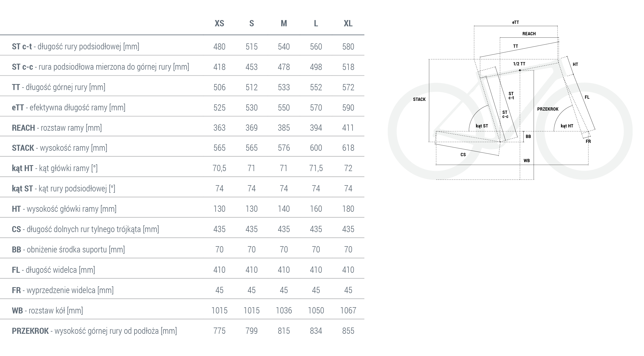The width and height of the screenshot is (644, 356).
Task: Select the ST c-t row label
Action: (x=75, y=47)
